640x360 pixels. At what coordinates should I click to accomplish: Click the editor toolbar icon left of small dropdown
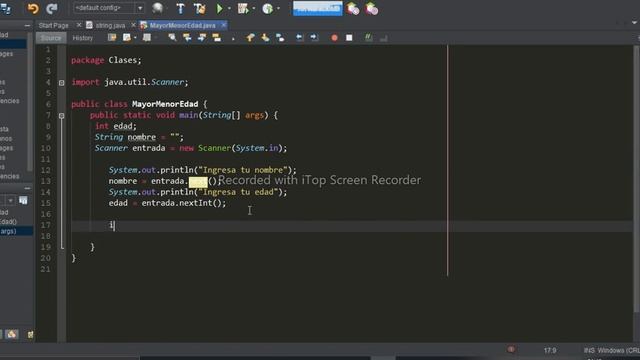pos(127,38)
